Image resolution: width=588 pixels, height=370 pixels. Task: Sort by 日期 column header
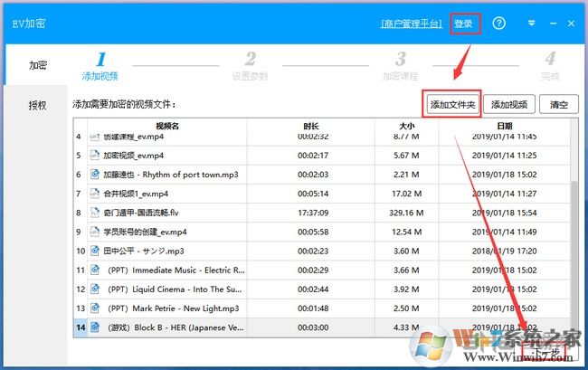505,126
